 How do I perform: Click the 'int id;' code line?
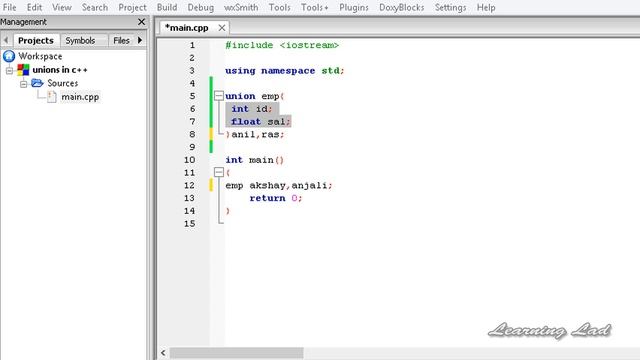[x=251, y=109]
